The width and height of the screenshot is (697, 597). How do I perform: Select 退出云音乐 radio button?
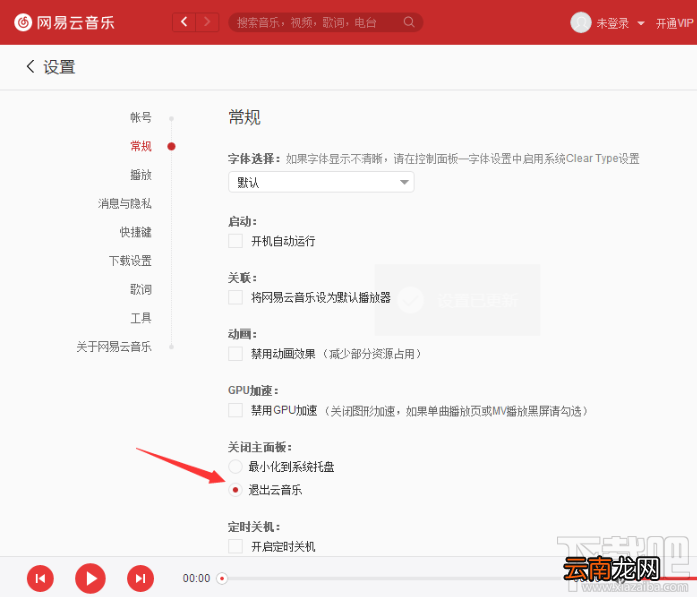(235, 490)
